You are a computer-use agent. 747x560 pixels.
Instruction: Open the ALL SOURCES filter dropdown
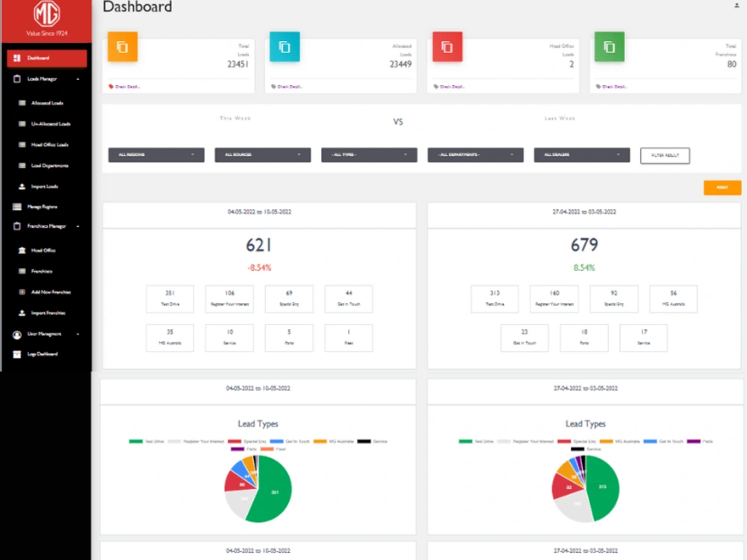(x=261, y=155)
